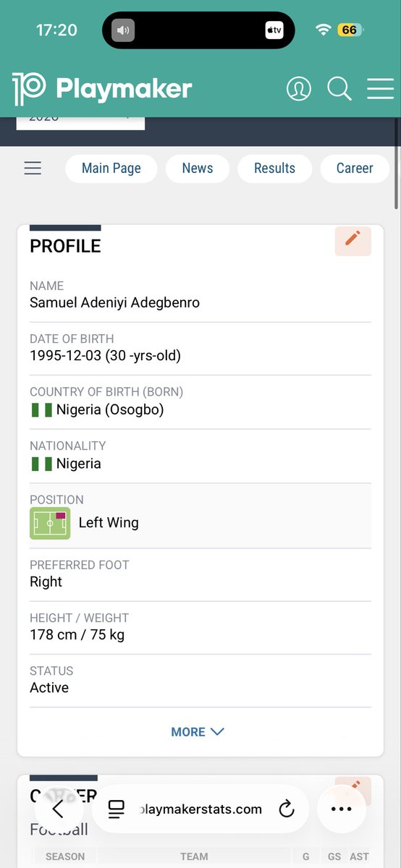Open the hamburger menu in green header
The height and width of the screenshot is (868, 401).
coord(380,89)
